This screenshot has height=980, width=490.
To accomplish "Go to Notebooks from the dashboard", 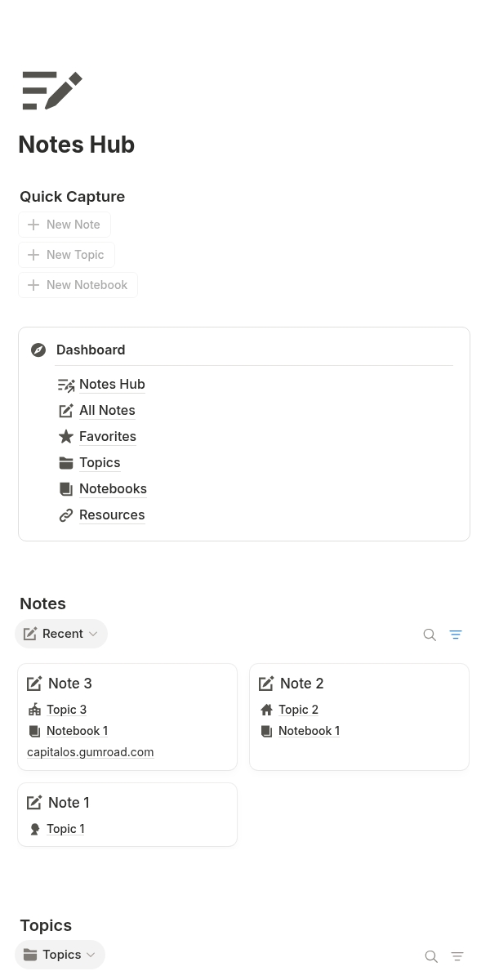I will [x=113, y=488].
